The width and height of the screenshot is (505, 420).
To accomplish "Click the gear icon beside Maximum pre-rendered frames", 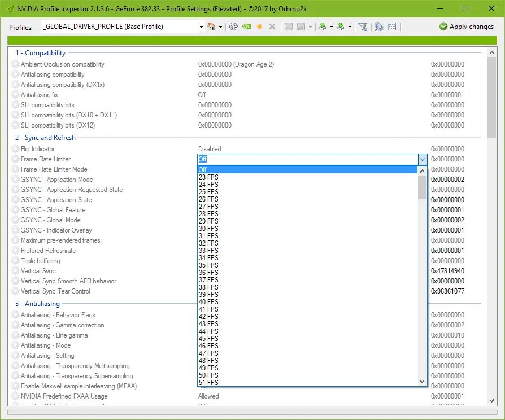I will point(15,240).
